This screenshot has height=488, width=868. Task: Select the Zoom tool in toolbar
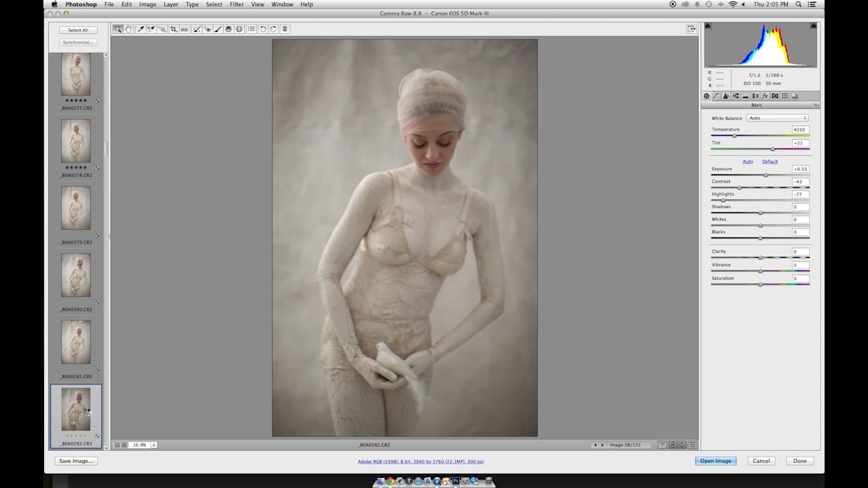[x=118, y=29]
